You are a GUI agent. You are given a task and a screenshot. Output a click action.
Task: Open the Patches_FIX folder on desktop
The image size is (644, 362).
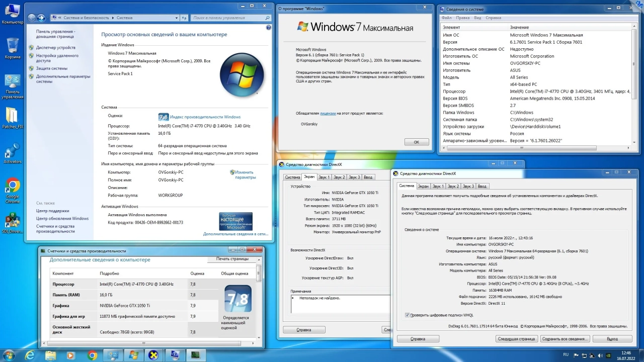pos(13,119)
